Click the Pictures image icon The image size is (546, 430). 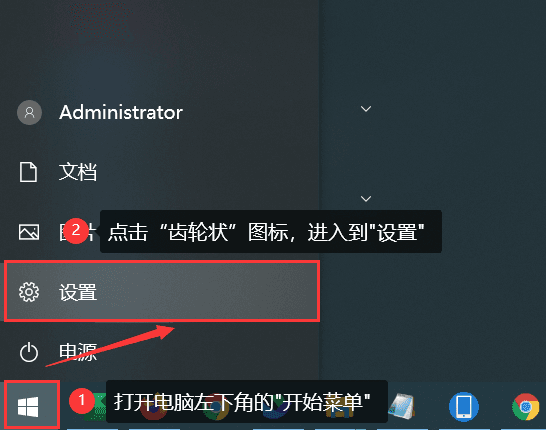(x=29, y=232)
